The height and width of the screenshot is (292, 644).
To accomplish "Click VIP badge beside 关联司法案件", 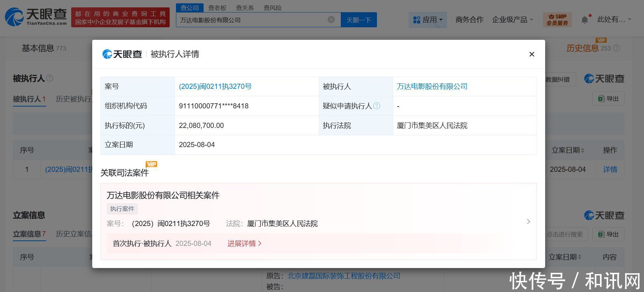I will (x=151, y=164).
